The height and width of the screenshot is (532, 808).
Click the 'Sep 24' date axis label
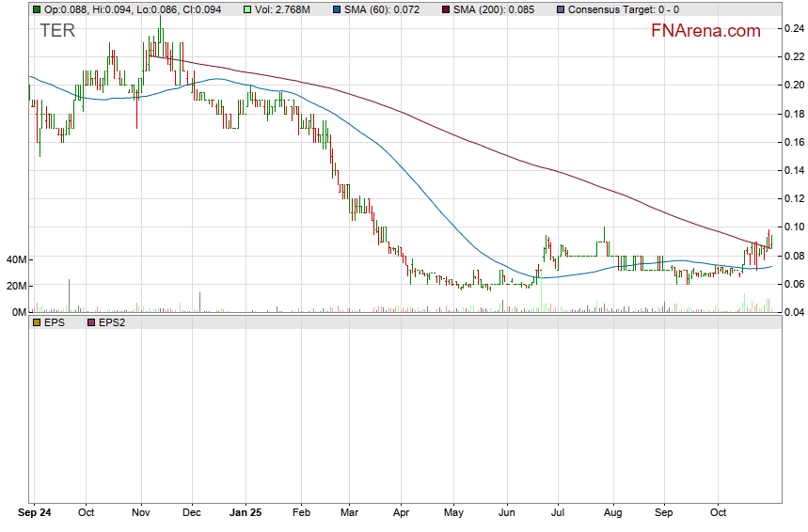36,515
